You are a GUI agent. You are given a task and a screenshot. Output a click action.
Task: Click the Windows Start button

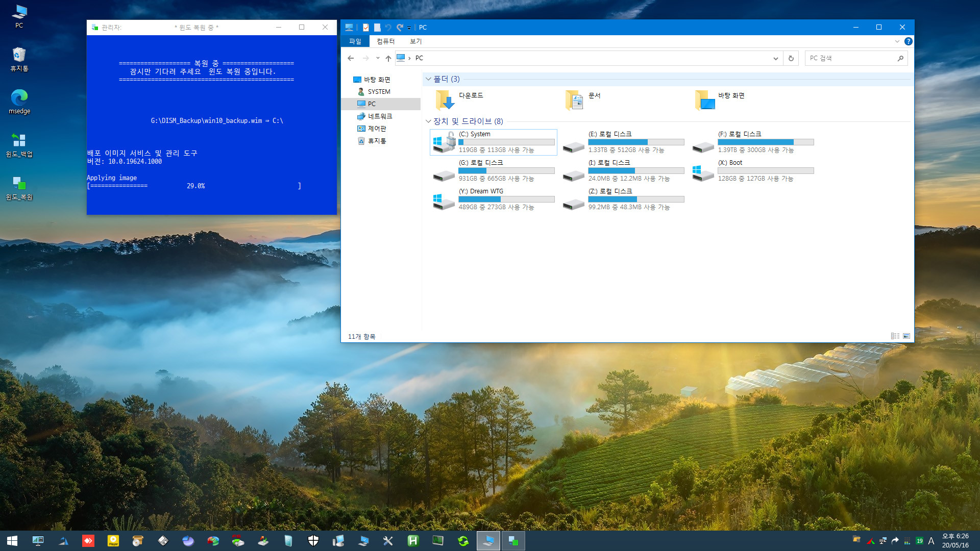(12, 541)
